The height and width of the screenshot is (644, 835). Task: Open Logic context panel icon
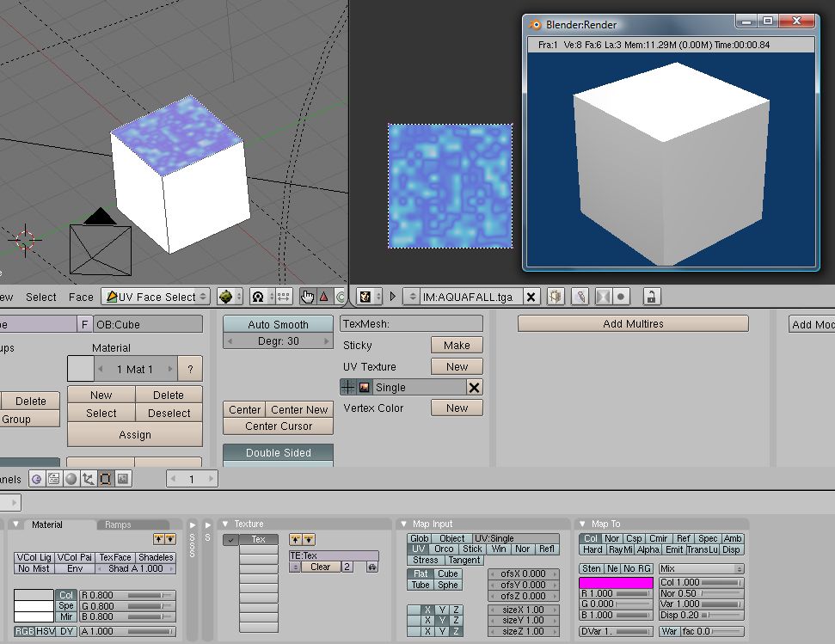(x=37, y=479)
